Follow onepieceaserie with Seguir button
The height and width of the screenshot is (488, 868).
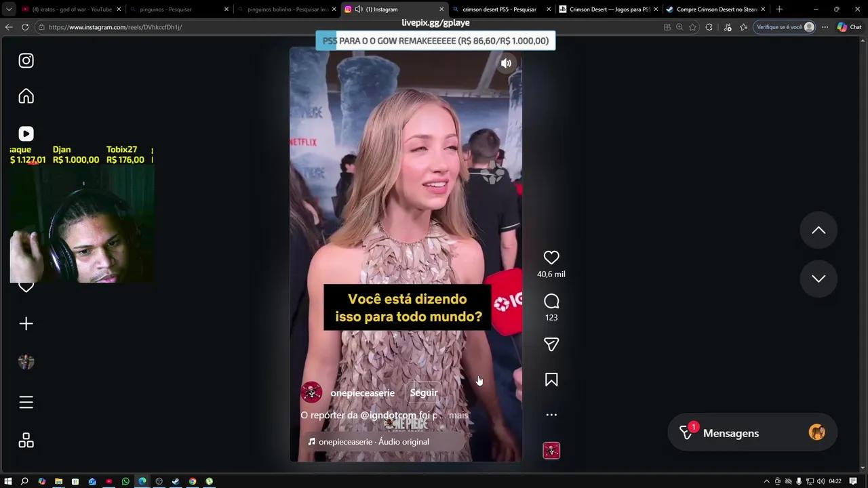pos(424,392)
